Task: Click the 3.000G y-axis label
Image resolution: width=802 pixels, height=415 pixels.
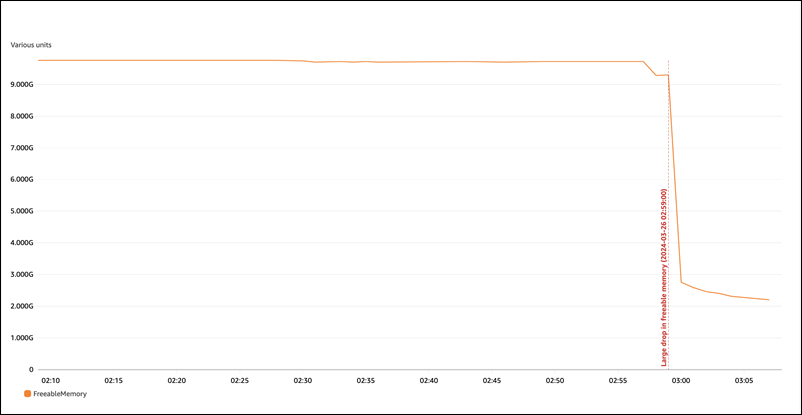Action: [22, 275]
